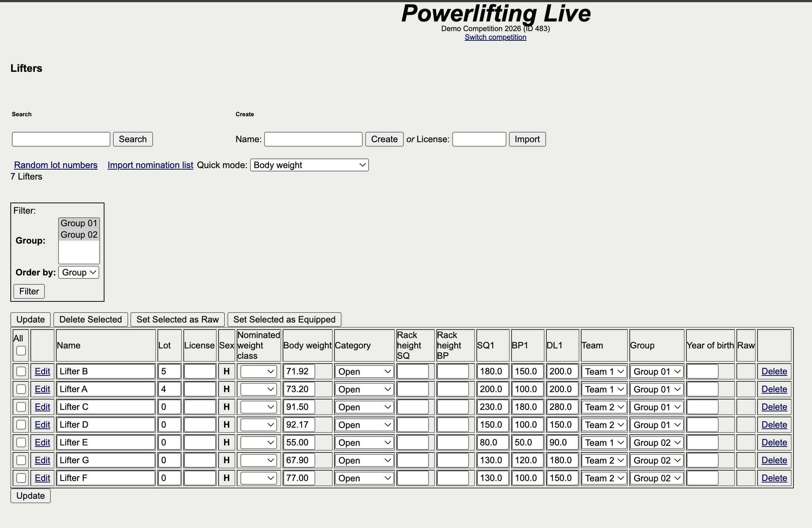
Task: Click the Lifter B name field
Action: point(106,371)
